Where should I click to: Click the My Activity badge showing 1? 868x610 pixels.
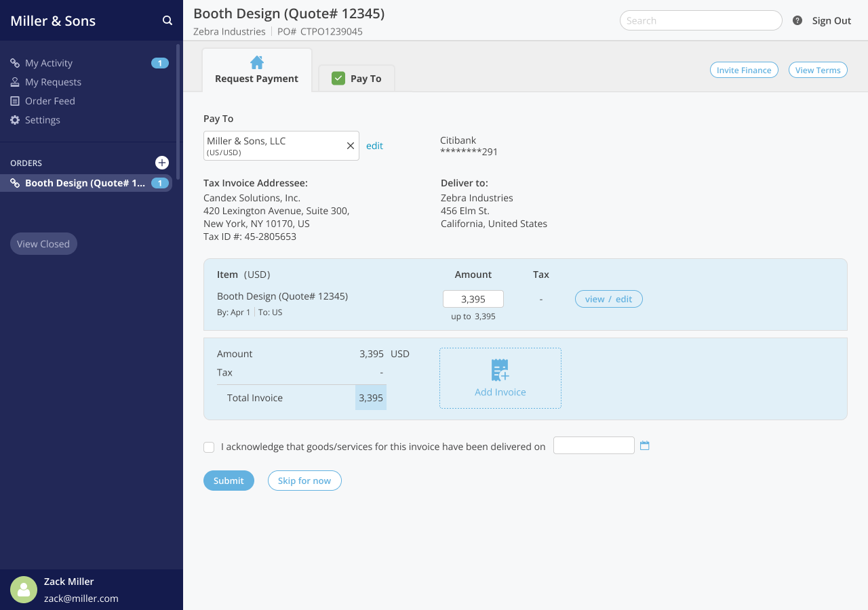point(160,63)
